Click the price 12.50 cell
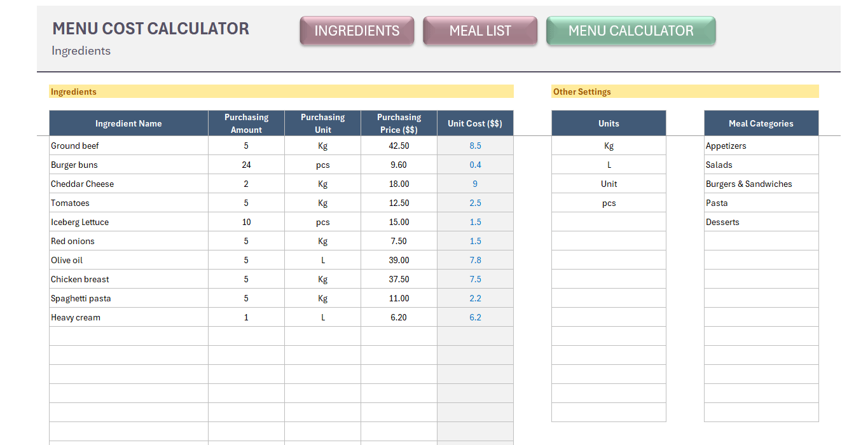Screen dimensions: 868x445 [399, 203]
